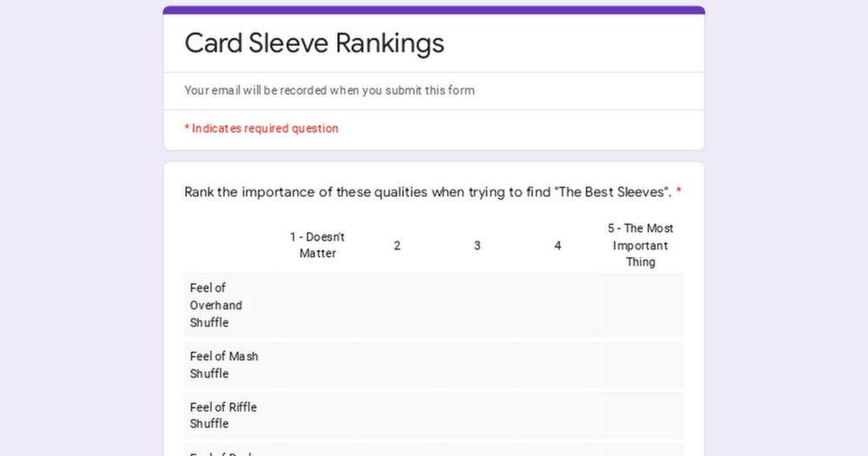Screen dimensions: 868x456
Task: Click the Indicates required question text
Action: (x=261, y=129)
